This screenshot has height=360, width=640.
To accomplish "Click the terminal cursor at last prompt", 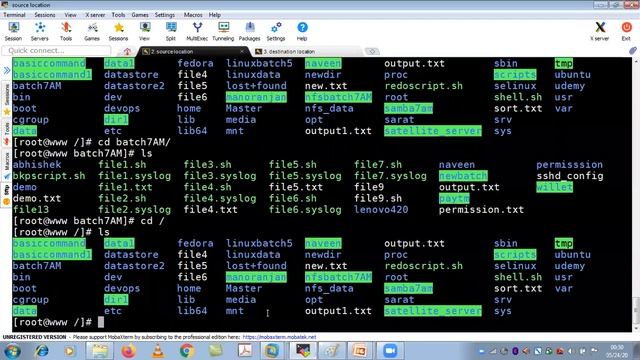I will tap(101, 322).
